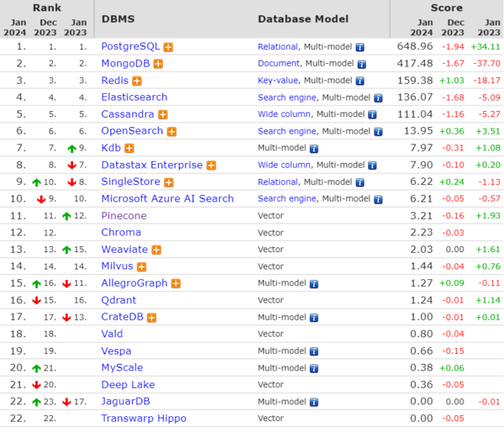Viewport: 504px width, 427px height.
Task: Click the info icon in the SingleStore row
Action: click(x=360, y=182)
